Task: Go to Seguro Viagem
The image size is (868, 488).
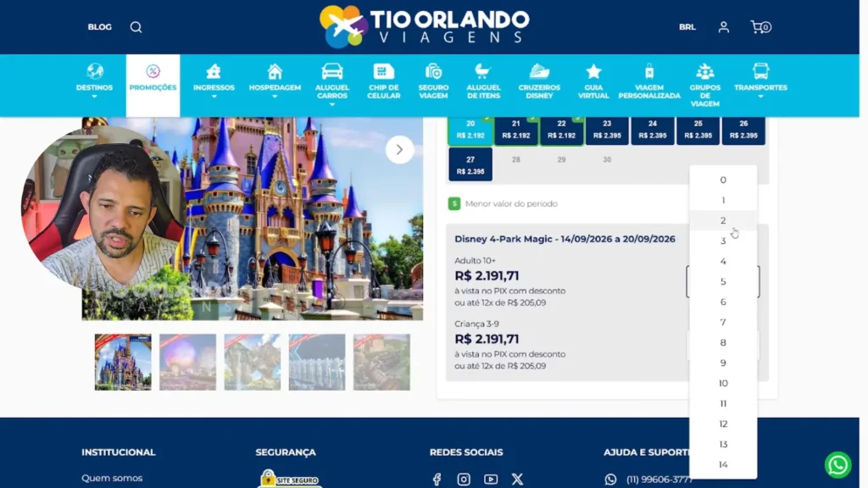Action: click(433, 81)
